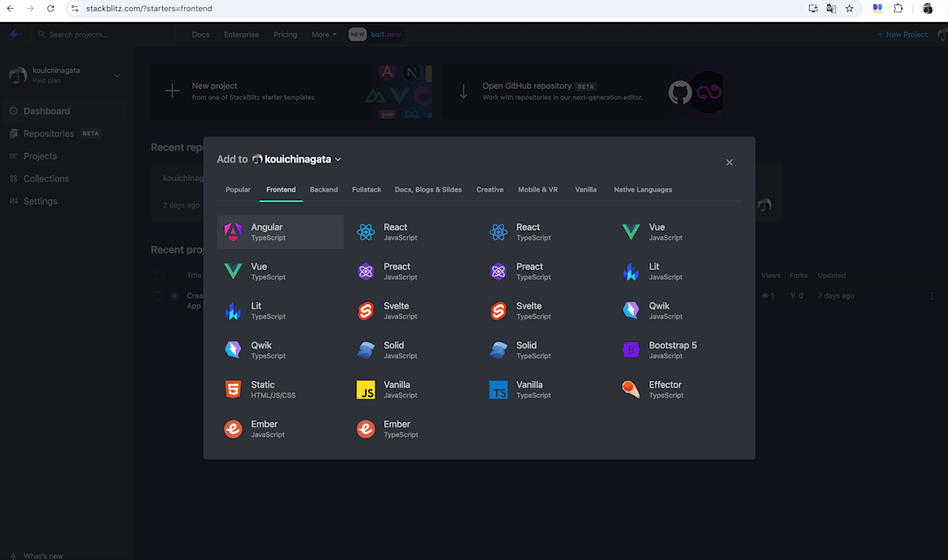
Task: Open the Docs, Blogs & Slides tab
Action: coord(428,190)
